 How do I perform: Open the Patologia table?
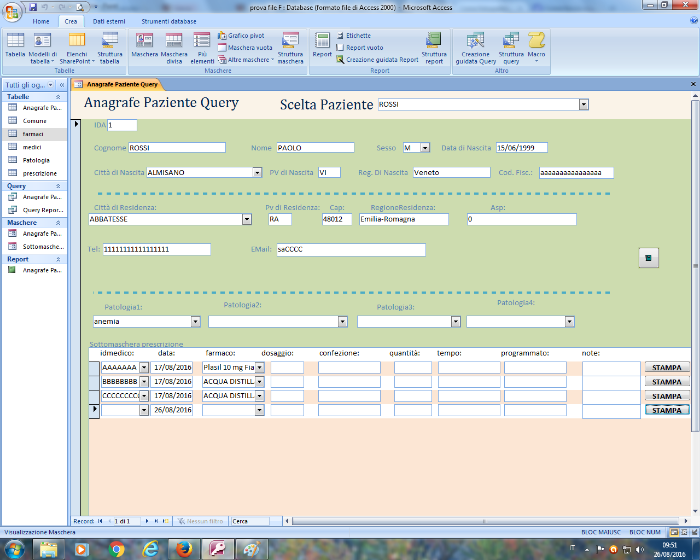(34, 160)
